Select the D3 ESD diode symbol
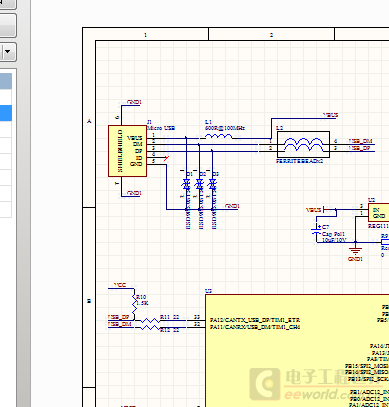 pos(212,184)
